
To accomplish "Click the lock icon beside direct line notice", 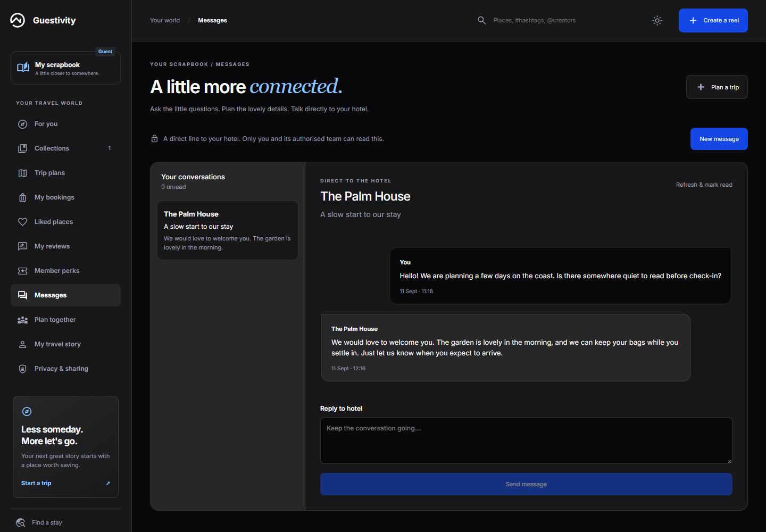I will pos(154,139).
